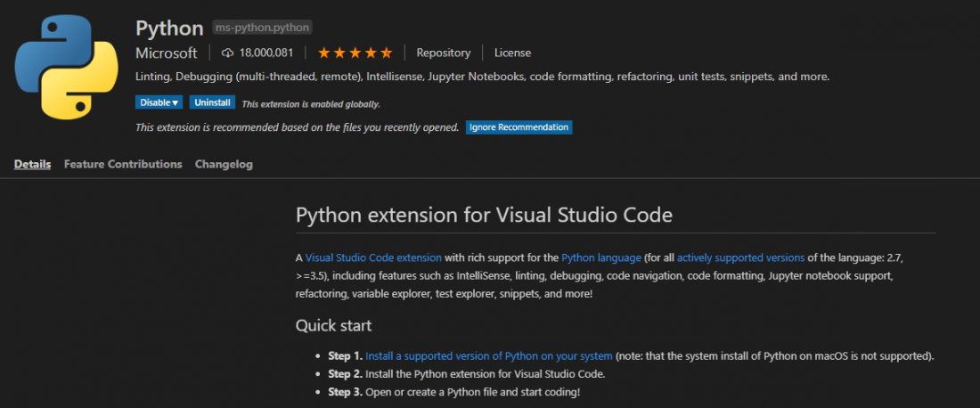Click the ms-python.python identifier badge

point(262,28)
